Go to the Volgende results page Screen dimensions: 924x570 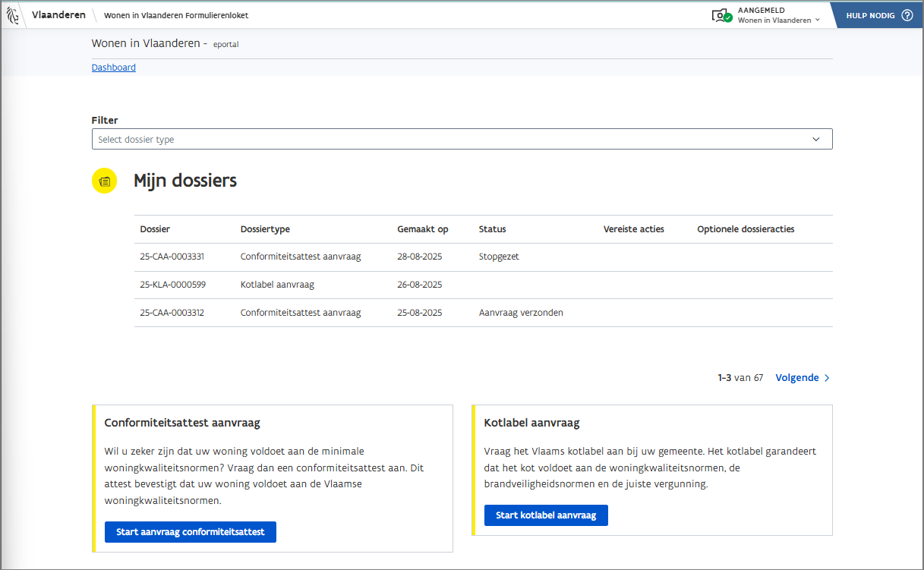[797, 378]
